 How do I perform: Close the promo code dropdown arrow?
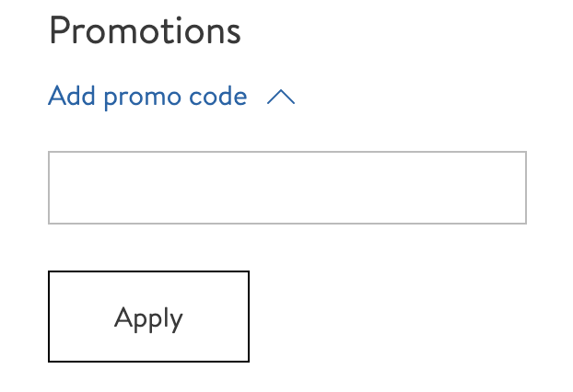[x=280, y=97]
